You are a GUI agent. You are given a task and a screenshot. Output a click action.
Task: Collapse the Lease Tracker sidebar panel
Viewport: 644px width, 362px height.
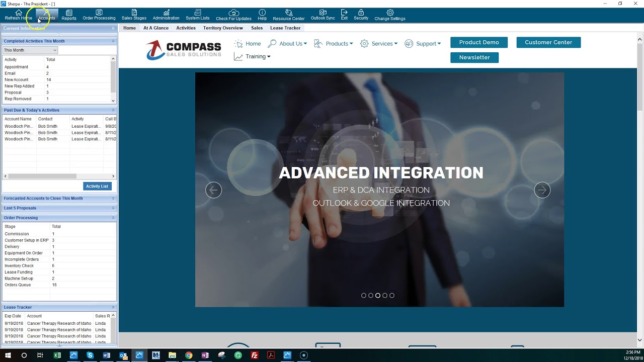click(113, 307)
